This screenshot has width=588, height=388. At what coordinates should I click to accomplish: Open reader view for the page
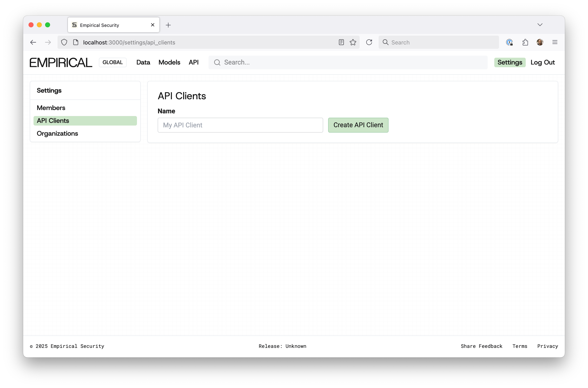[341, 42]
